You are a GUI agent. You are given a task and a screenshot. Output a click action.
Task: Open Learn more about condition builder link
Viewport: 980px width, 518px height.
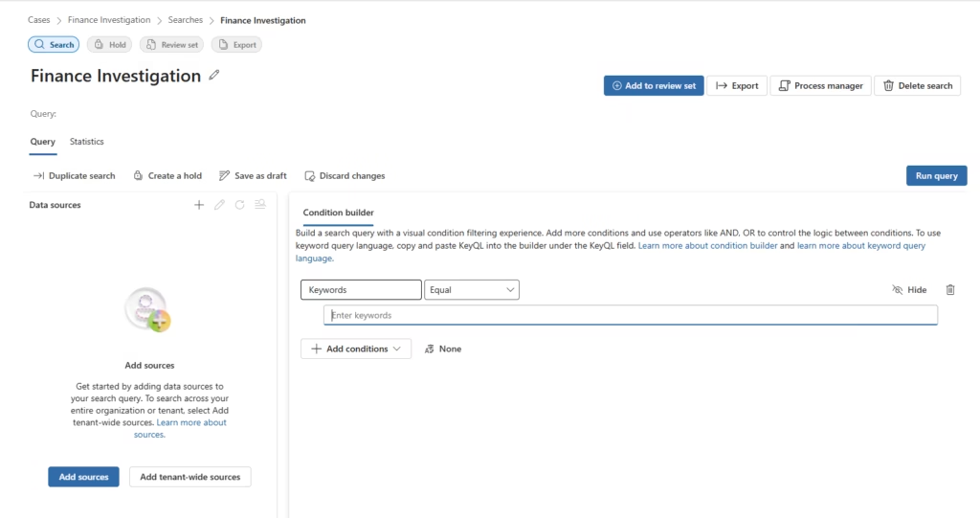pyautogui.click(x=707, y=245)
